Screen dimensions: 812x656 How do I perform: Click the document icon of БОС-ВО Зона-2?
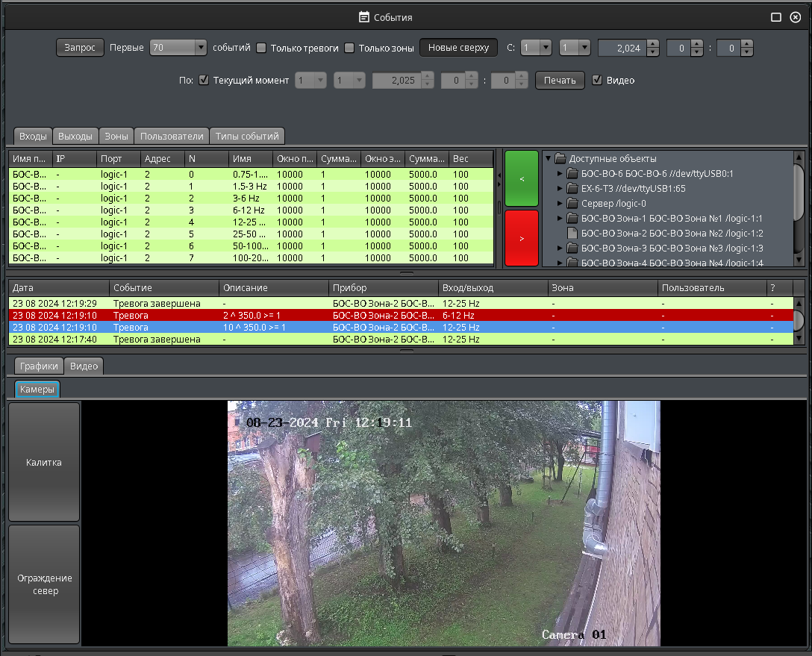pyautogui.click(x=572, y=234)
